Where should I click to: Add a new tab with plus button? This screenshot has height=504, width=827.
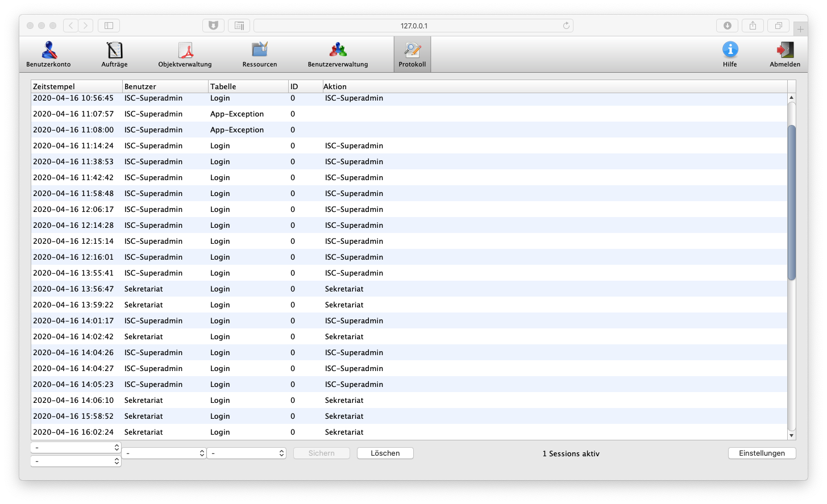(800, 29)
